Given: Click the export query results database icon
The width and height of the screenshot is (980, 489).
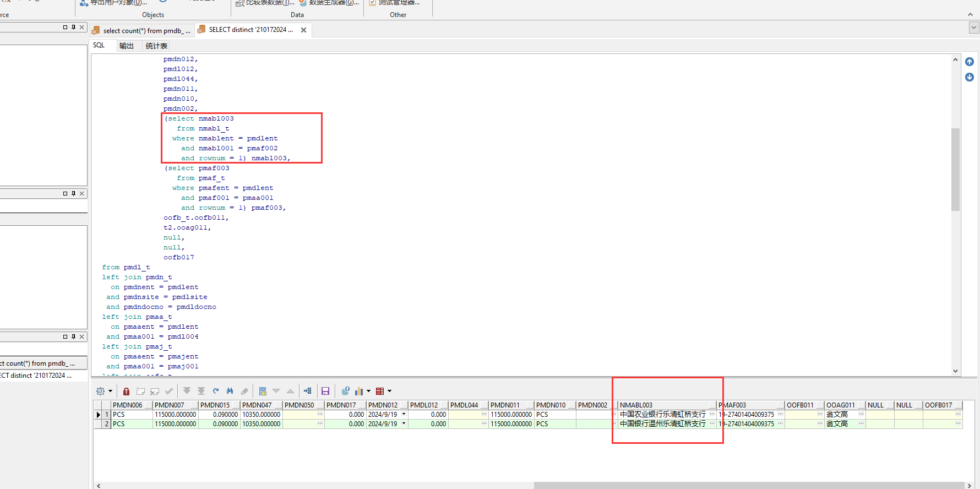Looking at the screenshot, I should 345,391.
